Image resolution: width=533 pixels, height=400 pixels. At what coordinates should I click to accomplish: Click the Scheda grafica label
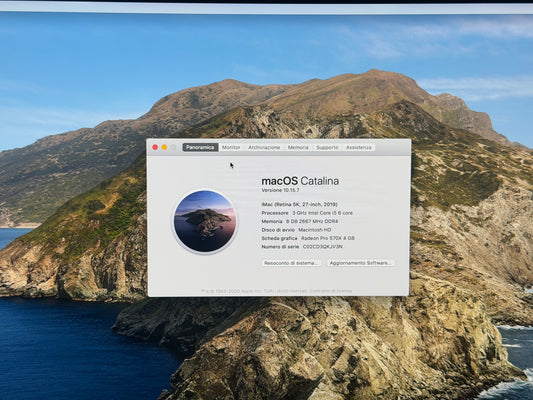pos(279,238)
